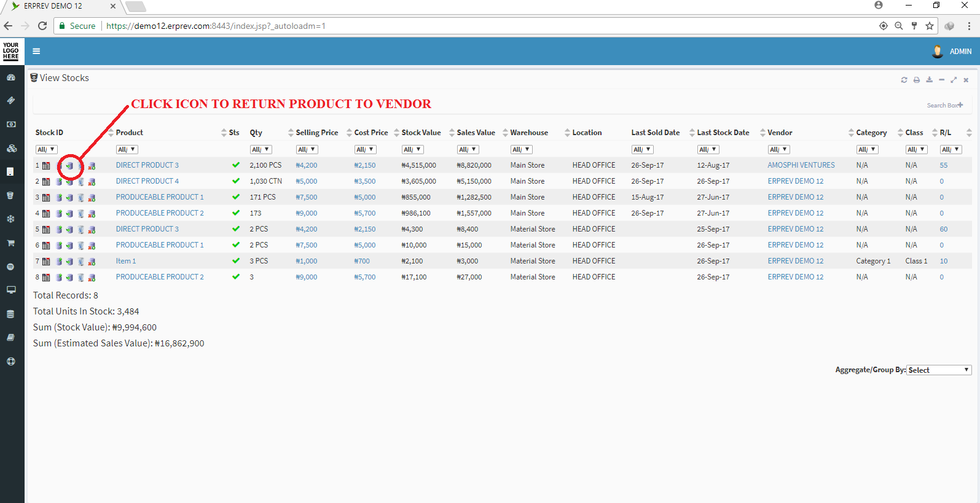Open the Chrome three-dot menu
This screenshot has height=503, width=980.
(x=969, y=26)
